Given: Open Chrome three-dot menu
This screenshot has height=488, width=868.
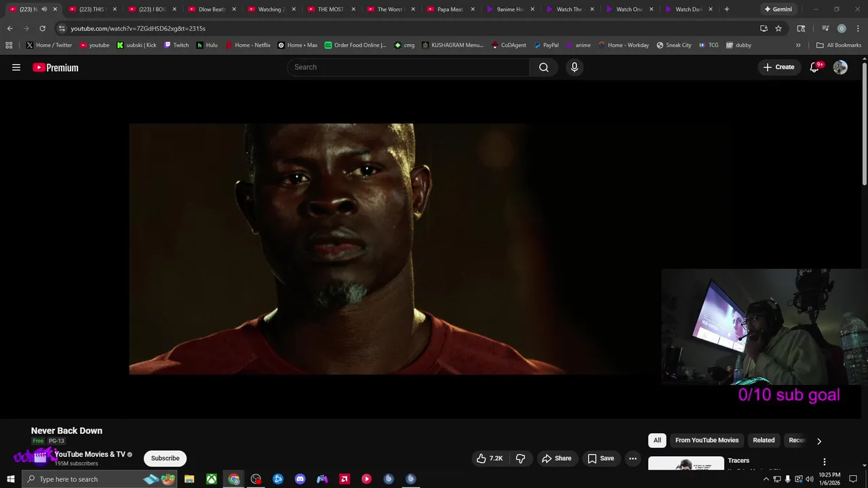Looking at the screenshot, I should pyautogui.click(x=856, y=28).
